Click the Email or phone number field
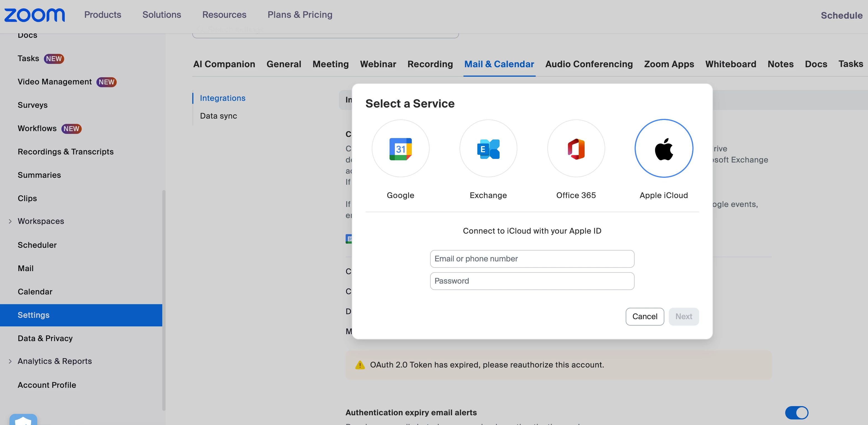The image size is (868, 425). pyautogui.click(x=532, y=259)
